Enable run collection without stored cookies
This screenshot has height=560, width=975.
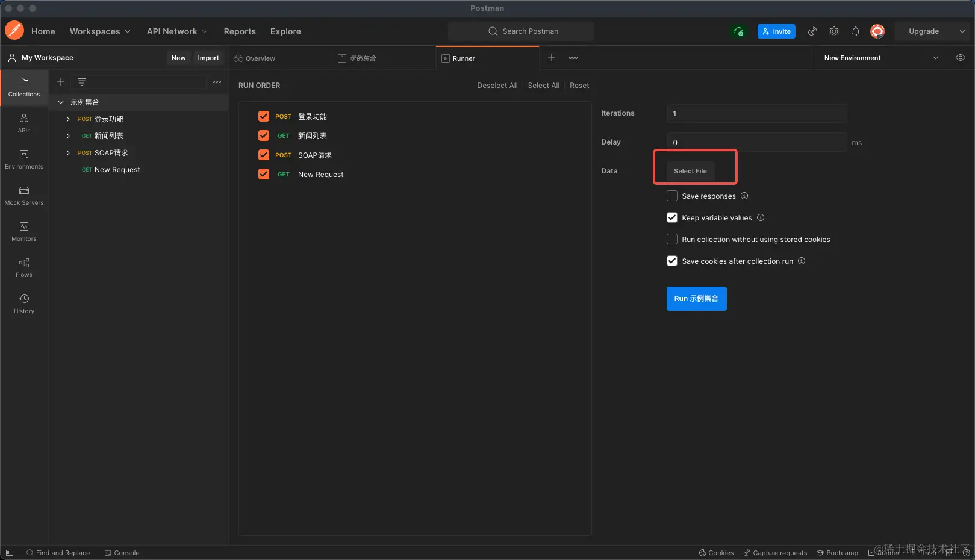coord(672,239)
